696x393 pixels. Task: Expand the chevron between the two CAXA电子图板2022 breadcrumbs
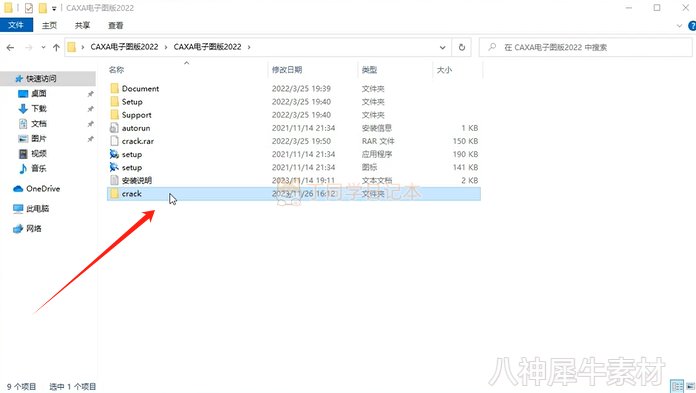pos(166,47)
